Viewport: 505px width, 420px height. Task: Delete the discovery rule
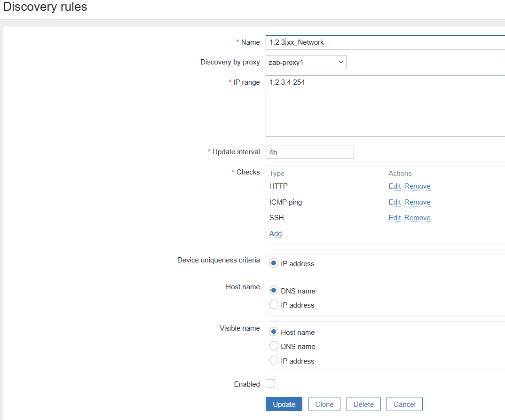(363, 404)
